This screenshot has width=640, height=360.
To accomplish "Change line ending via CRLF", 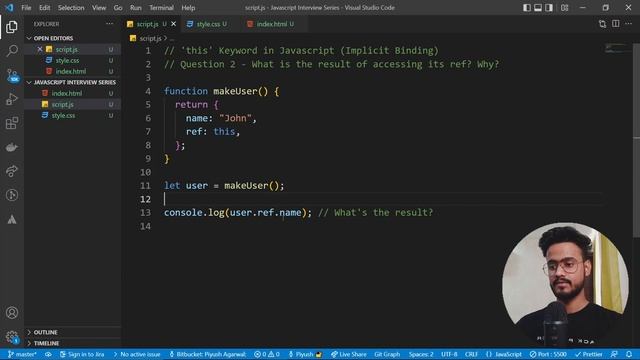I will click(471, 354).
